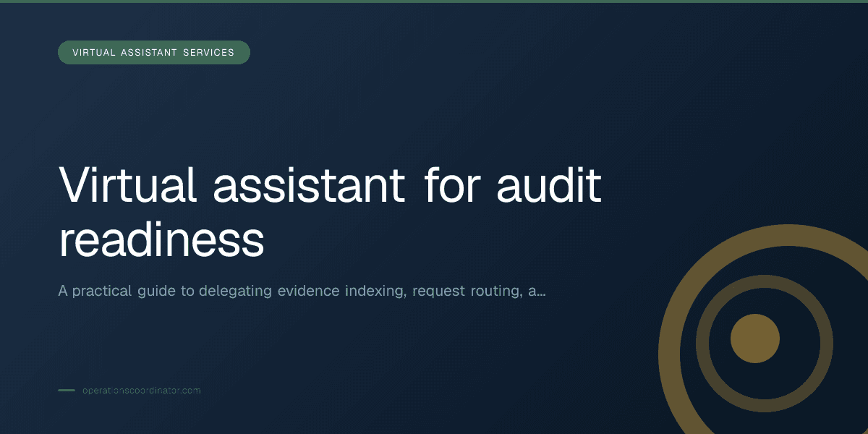The image size is (868, 434).
Task: Open the operationscoordinator.com link
Action: [x=141, y=391]
